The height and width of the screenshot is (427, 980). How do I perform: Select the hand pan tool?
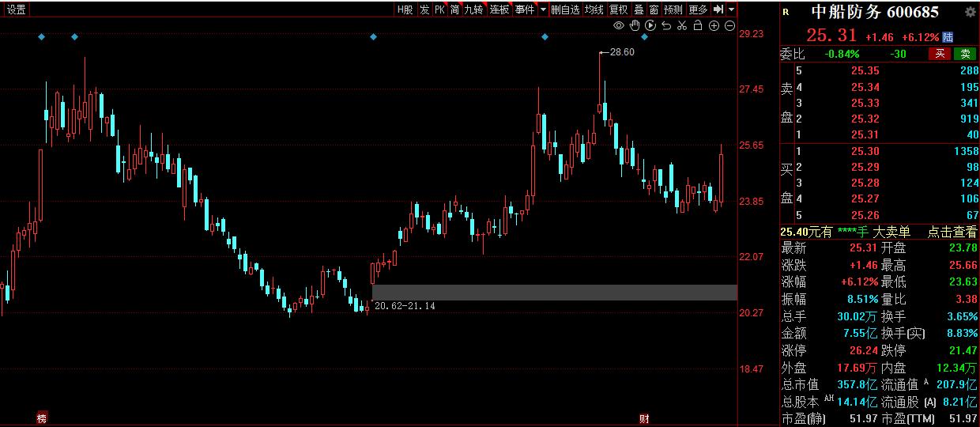635,26
